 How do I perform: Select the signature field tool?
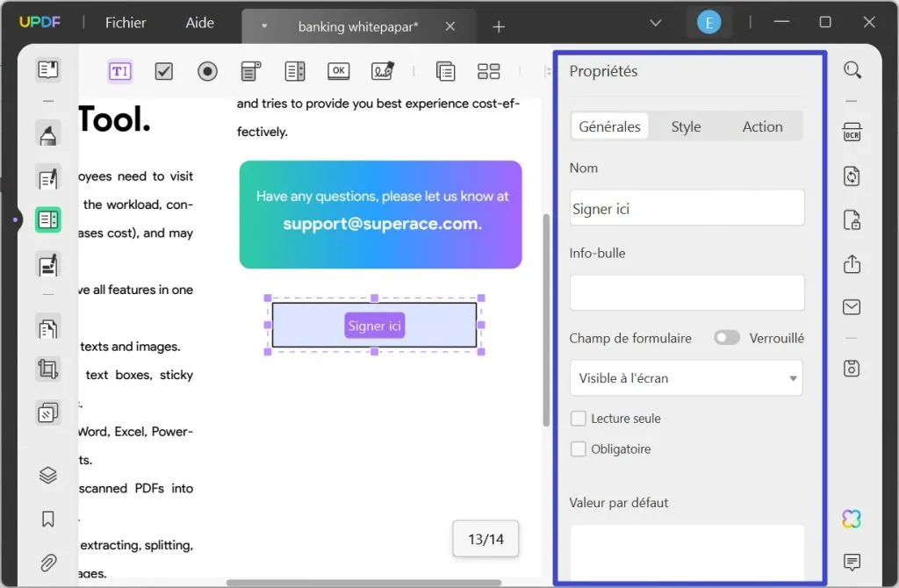point(382,71)
